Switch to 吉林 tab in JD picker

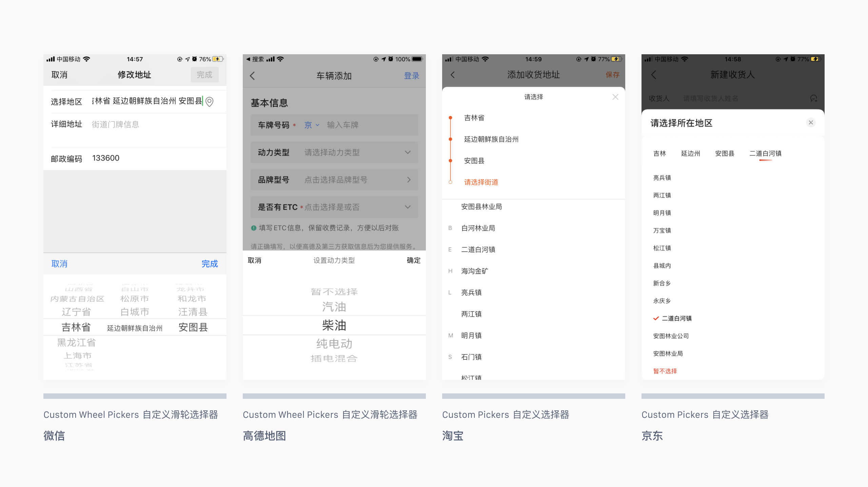coord(659,154)
